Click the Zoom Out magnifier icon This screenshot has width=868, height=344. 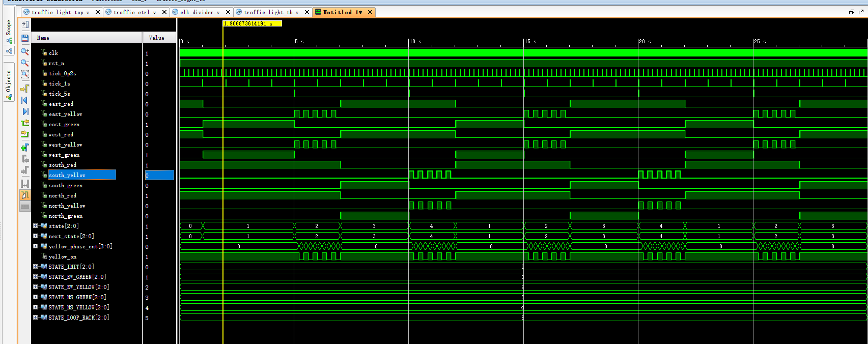point(24,63)
